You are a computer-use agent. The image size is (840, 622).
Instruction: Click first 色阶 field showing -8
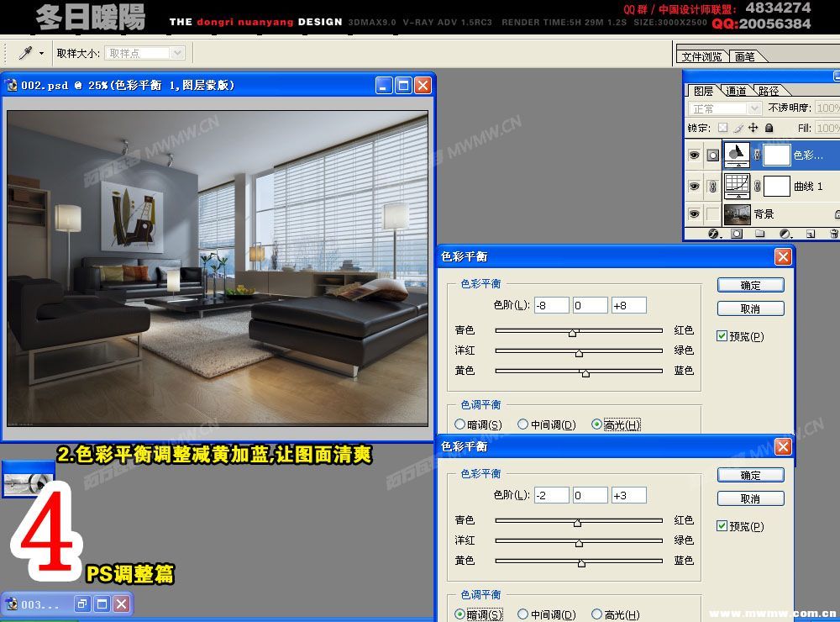tap(552, 305)
